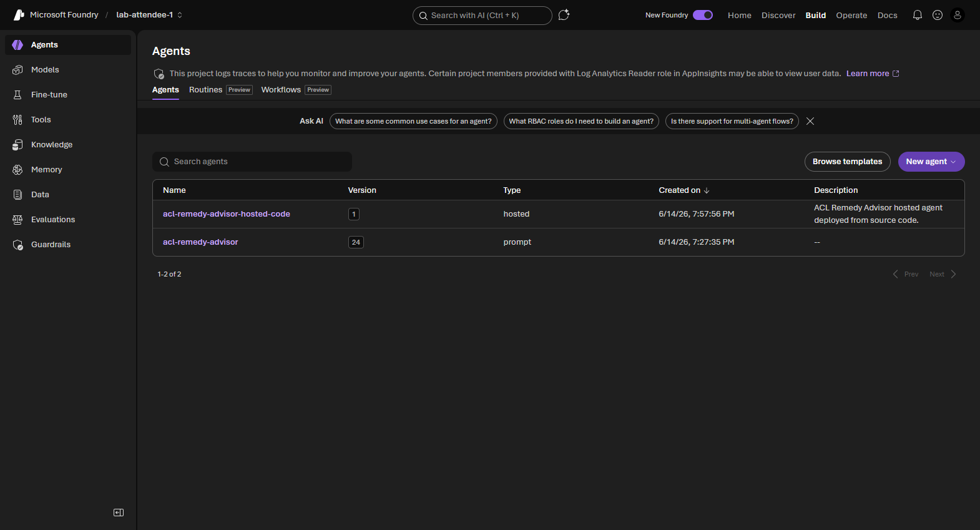Dismiss the Ask AI suggestions bar
980x530 pixels.
pos(810,121)
